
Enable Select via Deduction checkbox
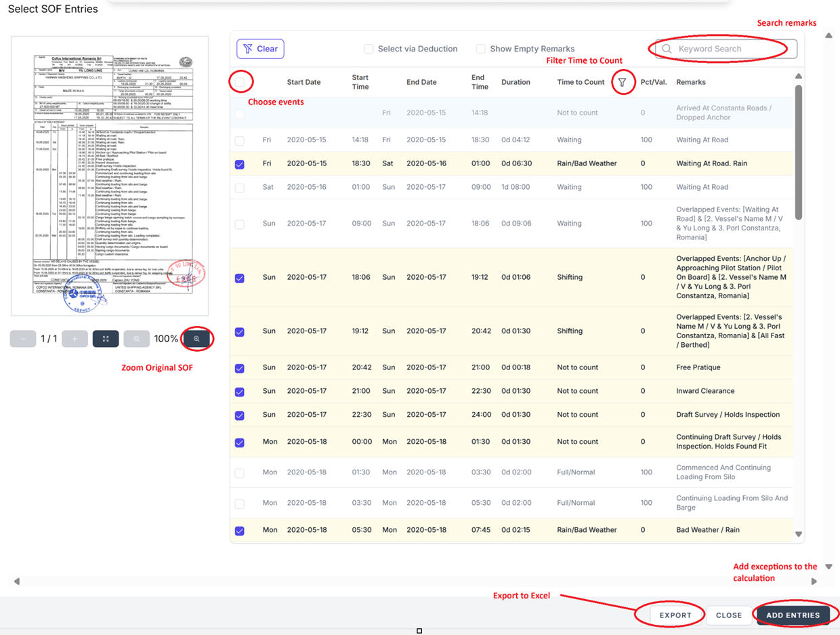tap(369, 49)
